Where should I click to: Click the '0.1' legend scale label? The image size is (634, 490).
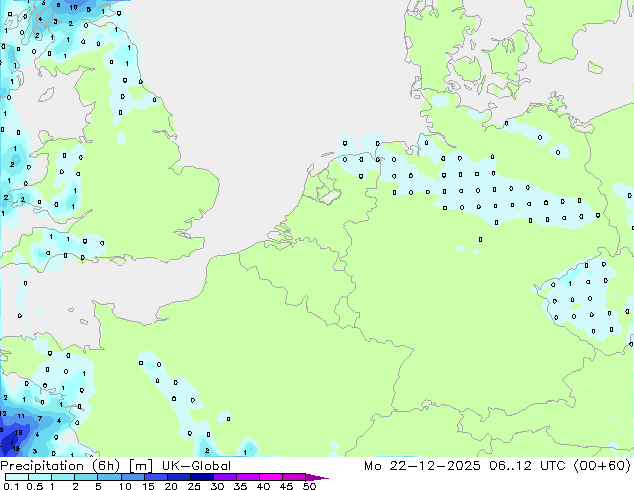point(11,486)
